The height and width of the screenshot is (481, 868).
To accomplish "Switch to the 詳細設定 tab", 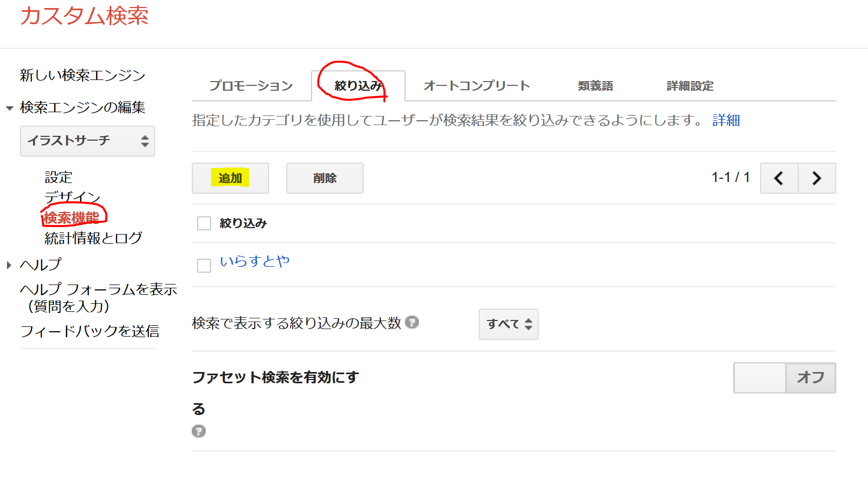I will tap(690, 86).
